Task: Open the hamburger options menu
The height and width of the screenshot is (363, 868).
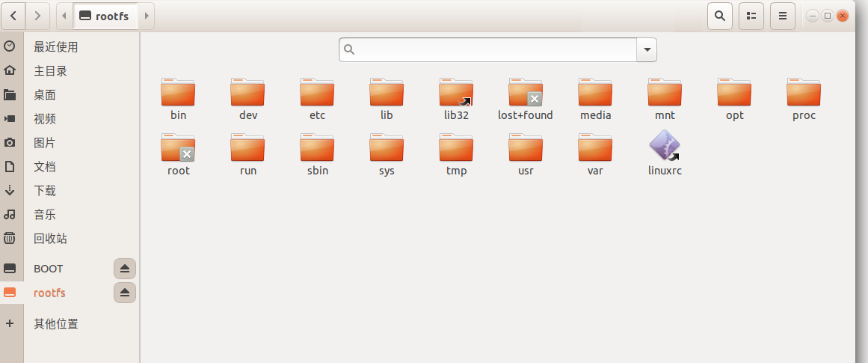Action: click(782, 16)
